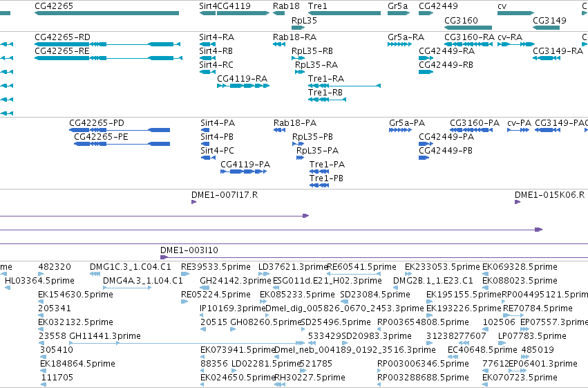Select the DME1-015K06.R clone end
This screenshot has width=588, height=388.
click(x=518, y=202)
